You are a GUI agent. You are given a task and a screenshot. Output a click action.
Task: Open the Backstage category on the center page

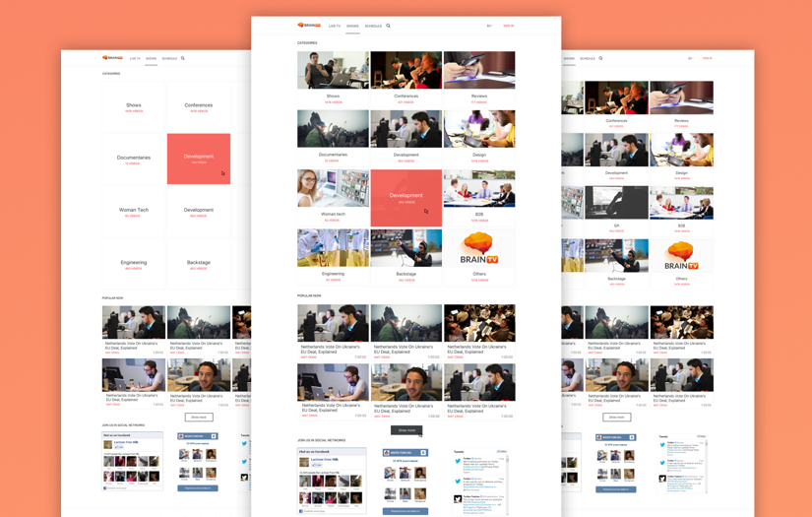pos(406,256)
